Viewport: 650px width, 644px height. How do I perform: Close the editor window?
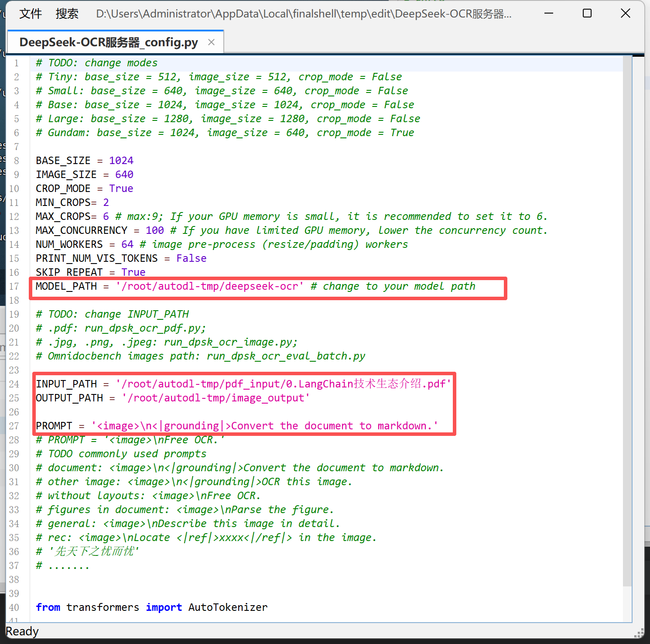[626, 14]
